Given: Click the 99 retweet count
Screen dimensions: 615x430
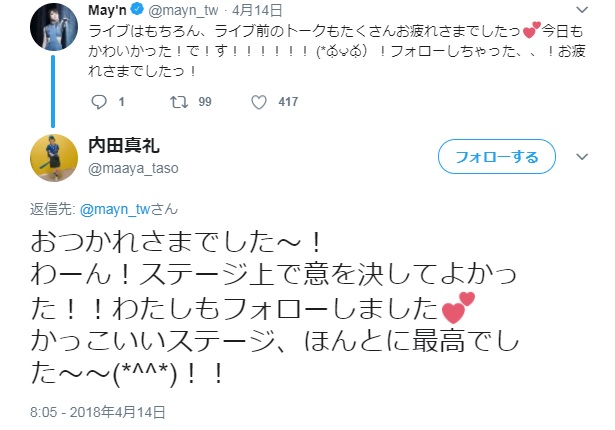Looking at the screenshot, I should (x=205, y=101).
